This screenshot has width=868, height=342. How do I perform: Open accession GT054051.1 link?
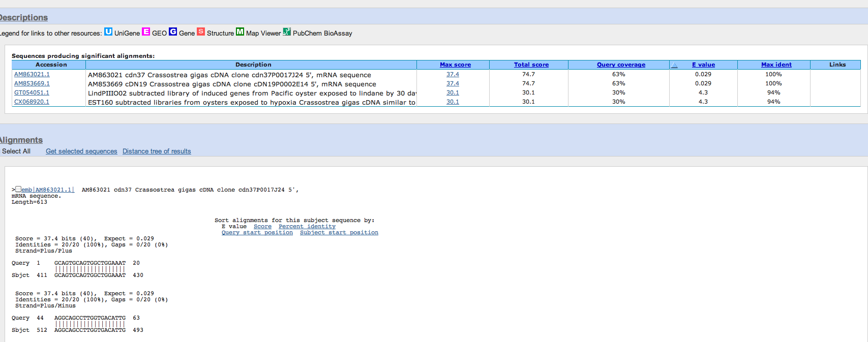[x=32, y=92]
